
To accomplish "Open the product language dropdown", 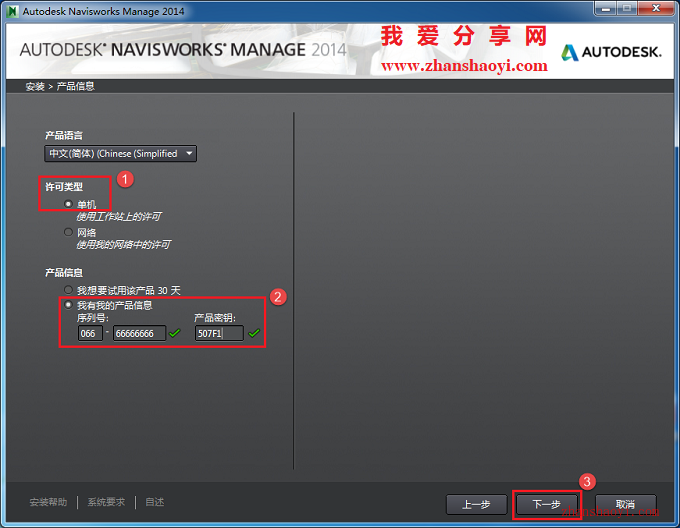I will click(x=121, y=153).
